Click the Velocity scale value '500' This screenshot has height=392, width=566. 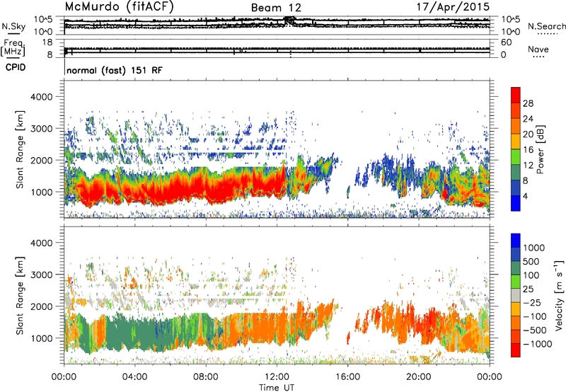click(531, 261)
